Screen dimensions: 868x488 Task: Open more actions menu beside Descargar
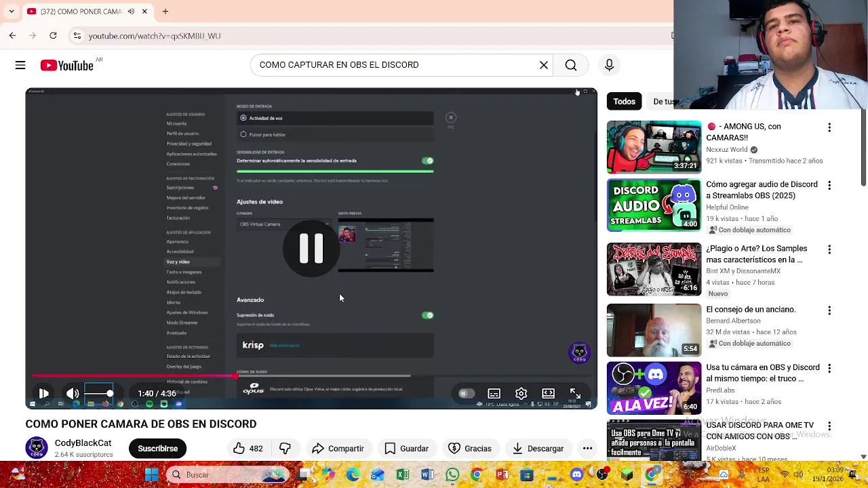click(588, 448)
